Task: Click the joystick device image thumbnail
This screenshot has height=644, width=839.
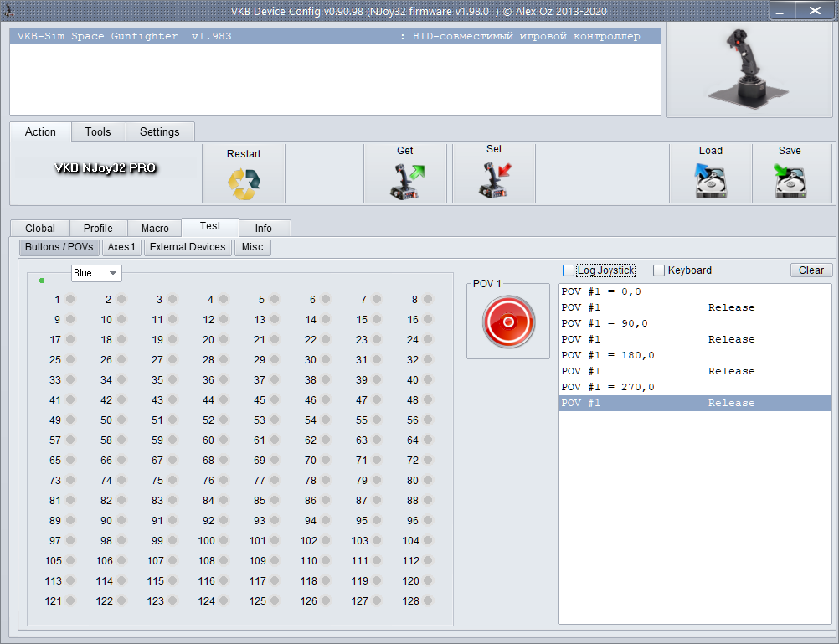Action: coord(749,69)
